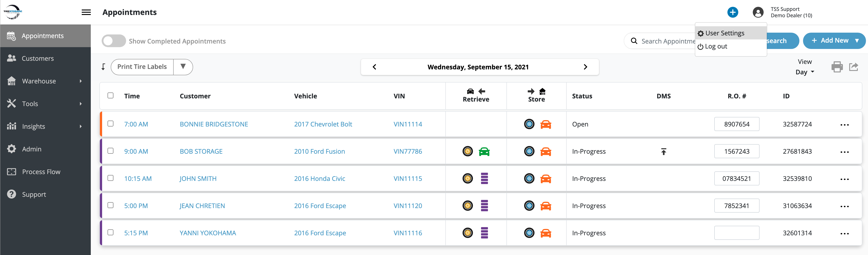Choose Log out menu entry

716,46
